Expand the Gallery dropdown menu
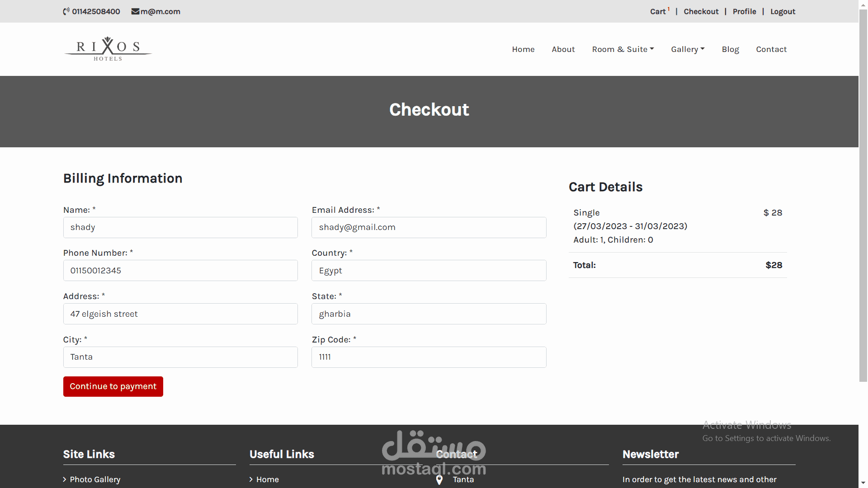 687,49
